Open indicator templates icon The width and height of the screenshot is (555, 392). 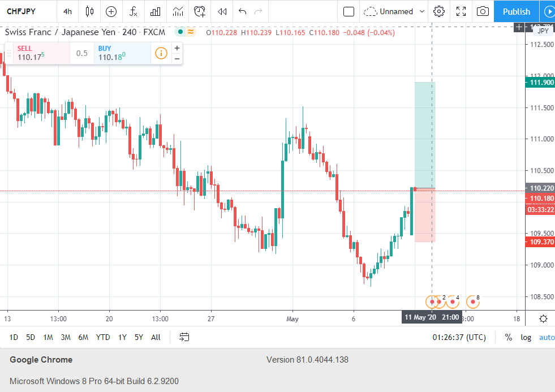click(x=178, y=11)
